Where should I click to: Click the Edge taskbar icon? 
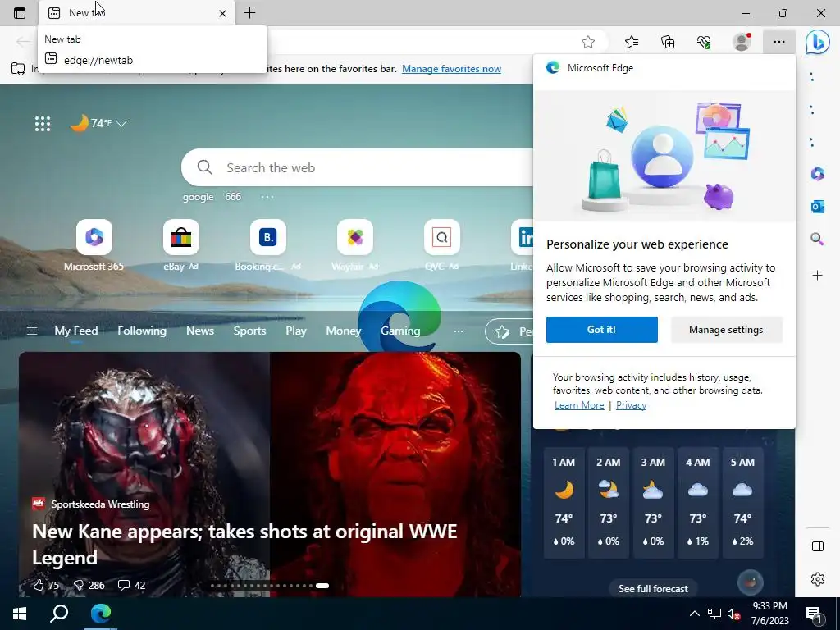click(x=101, y=614)
